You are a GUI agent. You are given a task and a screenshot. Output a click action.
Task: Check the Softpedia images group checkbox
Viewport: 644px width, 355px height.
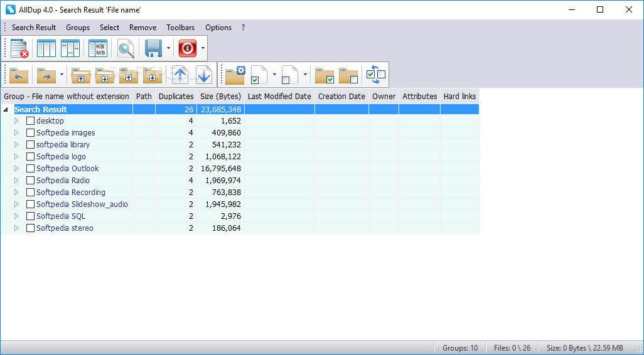[x=30, y=132]
